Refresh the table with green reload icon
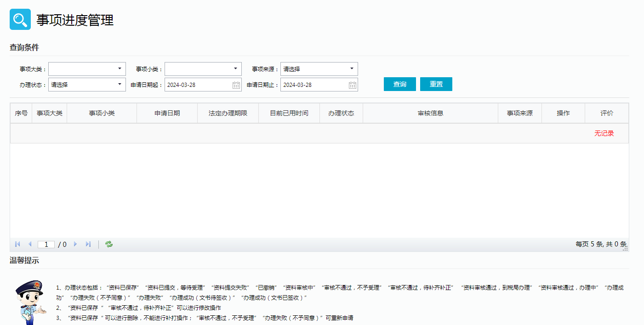Viewport: 644px width, 325px height. click(x=109, y=244)
